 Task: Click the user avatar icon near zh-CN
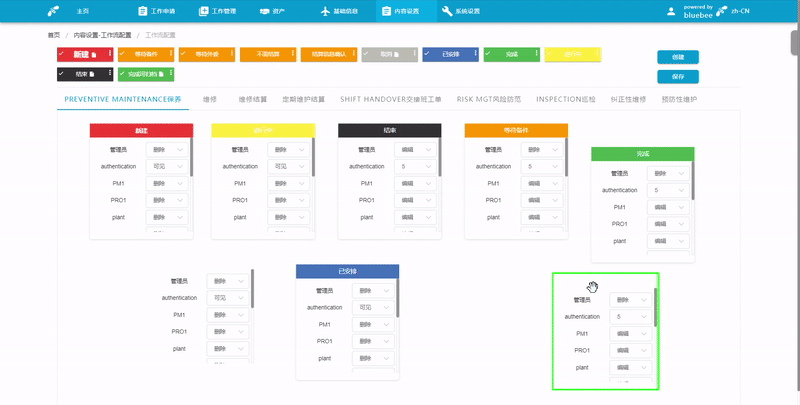(669, 12)
